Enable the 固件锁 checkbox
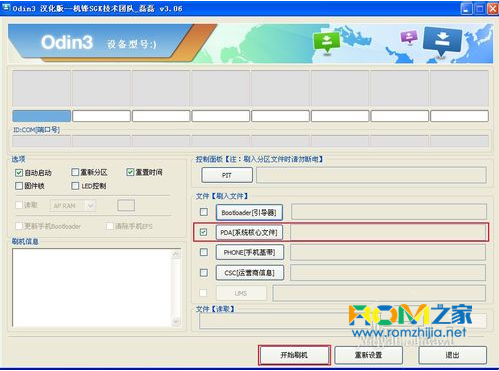Image resolution: width=499 pixels, height=371 pixels. coord(19,186)
